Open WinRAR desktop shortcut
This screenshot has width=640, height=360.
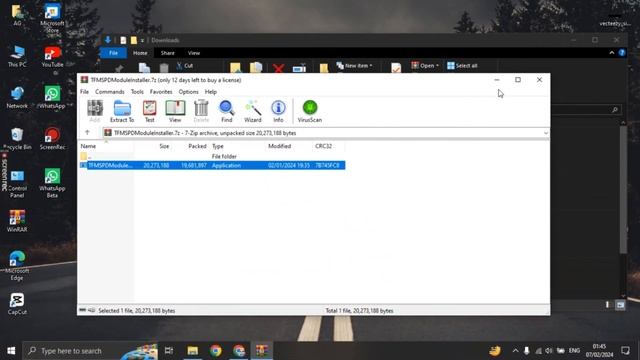tap(17, 221)
